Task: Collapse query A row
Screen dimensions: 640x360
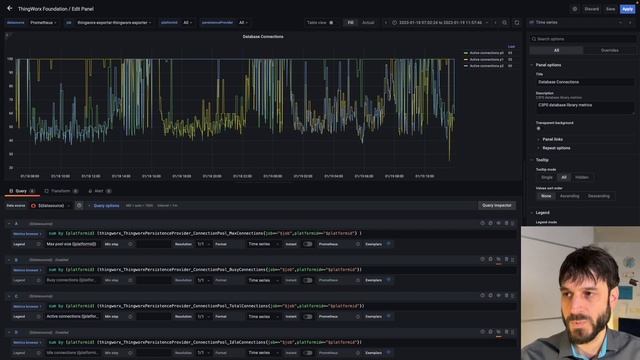Action: point(9,224)
